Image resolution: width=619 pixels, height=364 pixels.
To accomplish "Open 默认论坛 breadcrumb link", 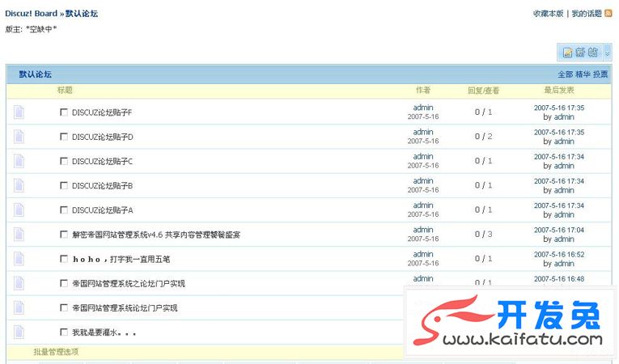I will pos(82,14).
